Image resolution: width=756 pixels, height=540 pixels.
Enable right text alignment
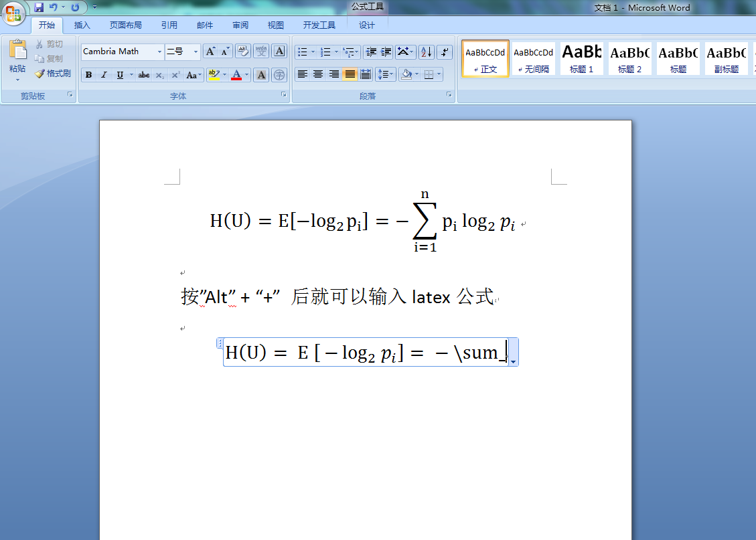coord(333,74)
